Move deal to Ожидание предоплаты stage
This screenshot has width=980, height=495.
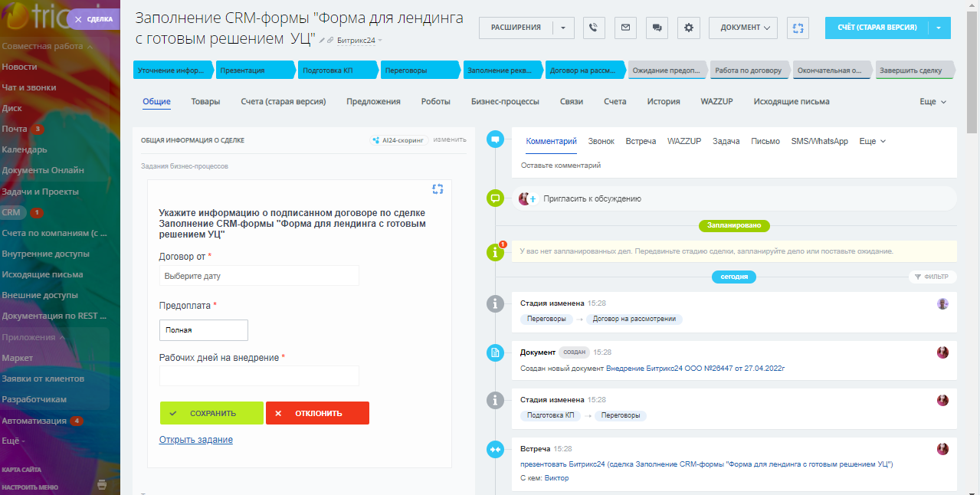click(x=666, y=70)
